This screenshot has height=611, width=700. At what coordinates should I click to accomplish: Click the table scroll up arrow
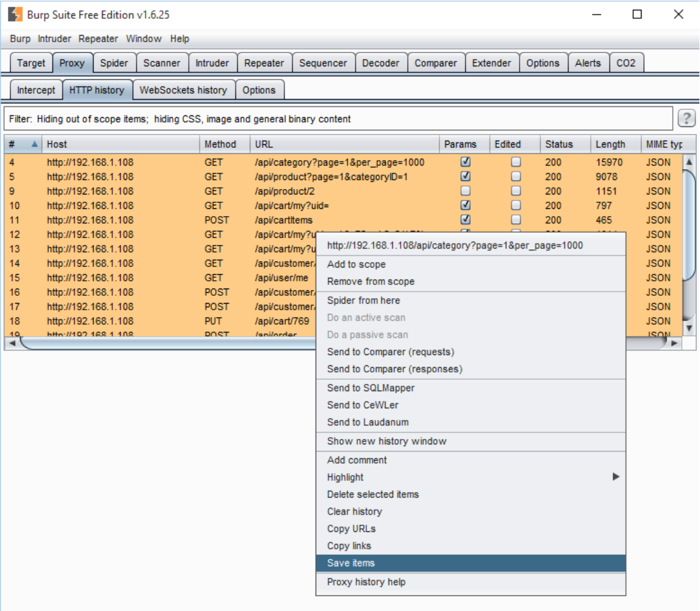coord(689,162)
